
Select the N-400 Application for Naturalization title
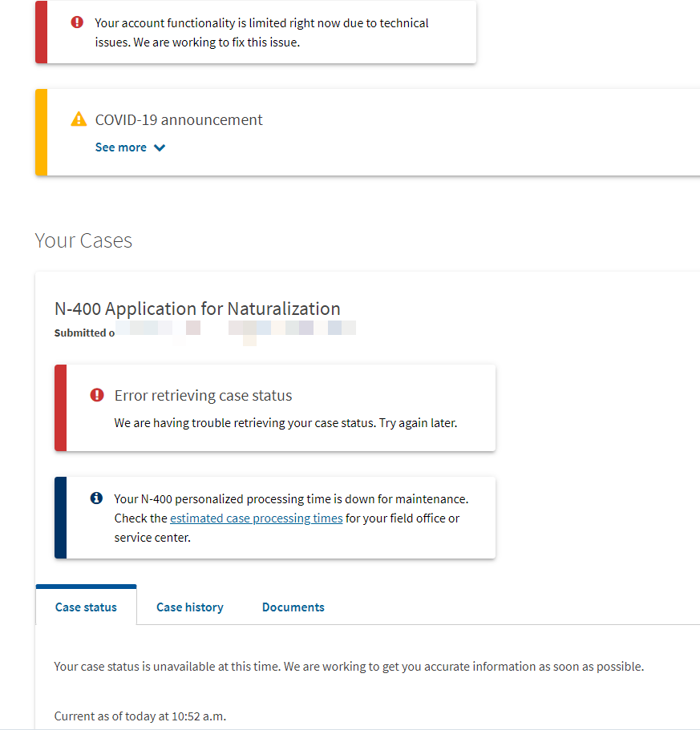(x=197, y=309)
